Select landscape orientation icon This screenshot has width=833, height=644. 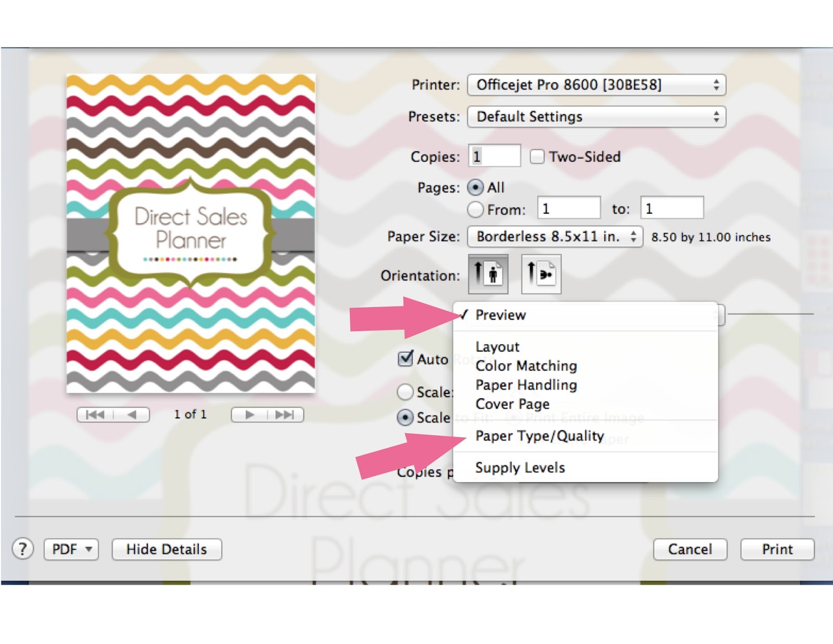(541, 274)
